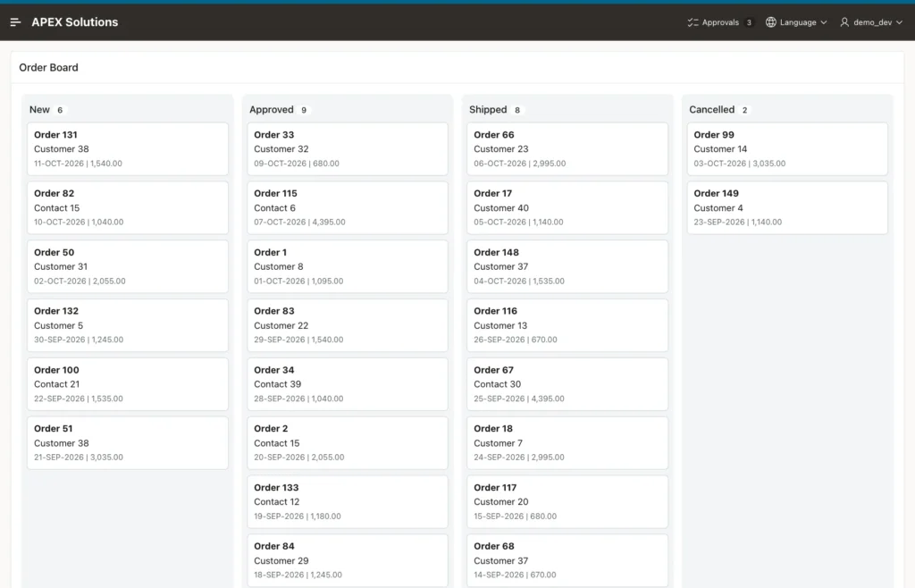
Task: Open the Order 2 card
Action: click(348, 442)
